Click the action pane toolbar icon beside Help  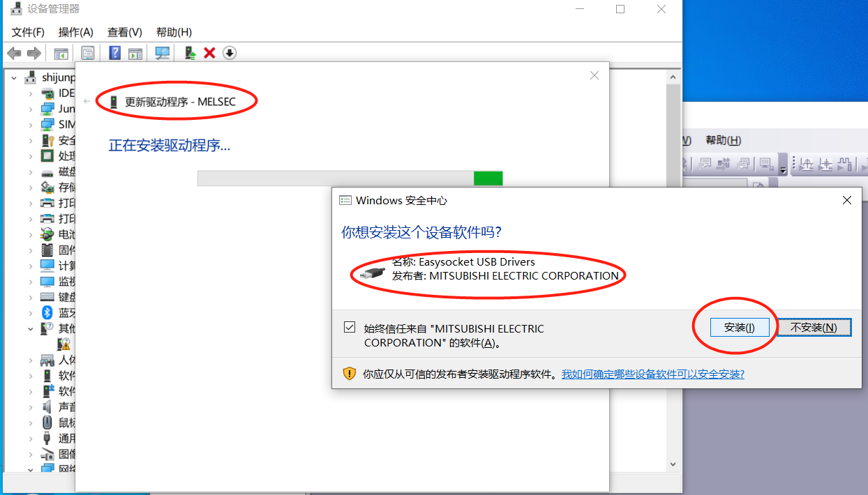tap(135, 53)
